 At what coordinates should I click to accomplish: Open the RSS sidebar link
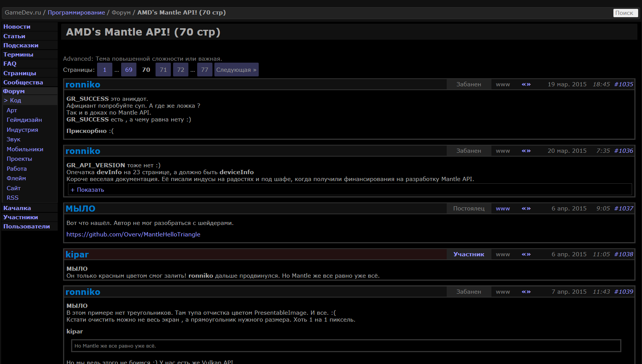coord(13,198)
